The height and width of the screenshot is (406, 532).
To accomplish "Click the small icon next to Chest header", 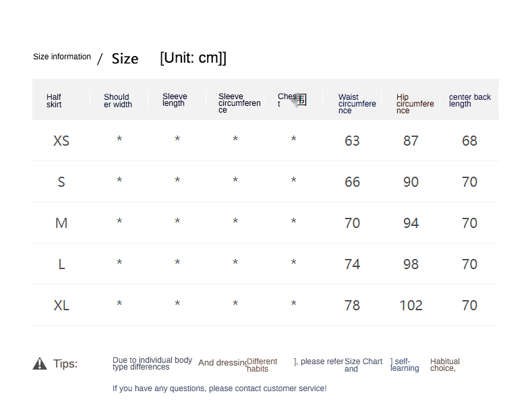I will (301, 100).
